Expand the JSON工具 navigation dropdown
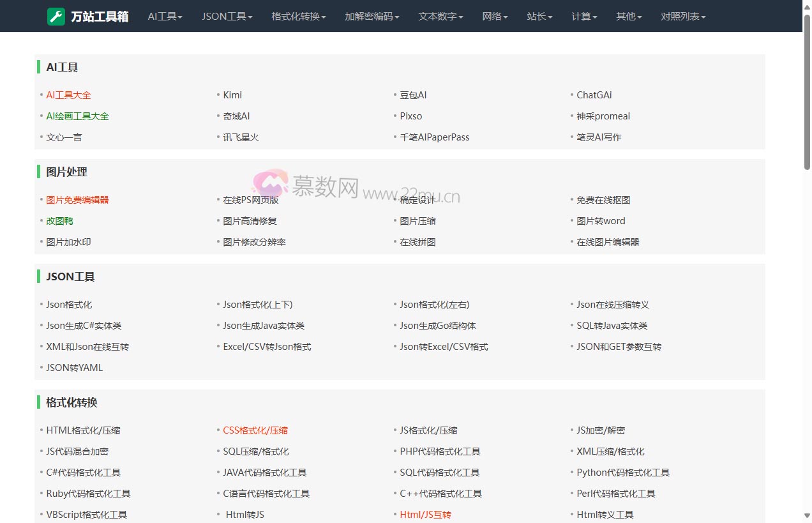Screen dimensions: 812x523 pyautogui.click(x=227, y=16)
